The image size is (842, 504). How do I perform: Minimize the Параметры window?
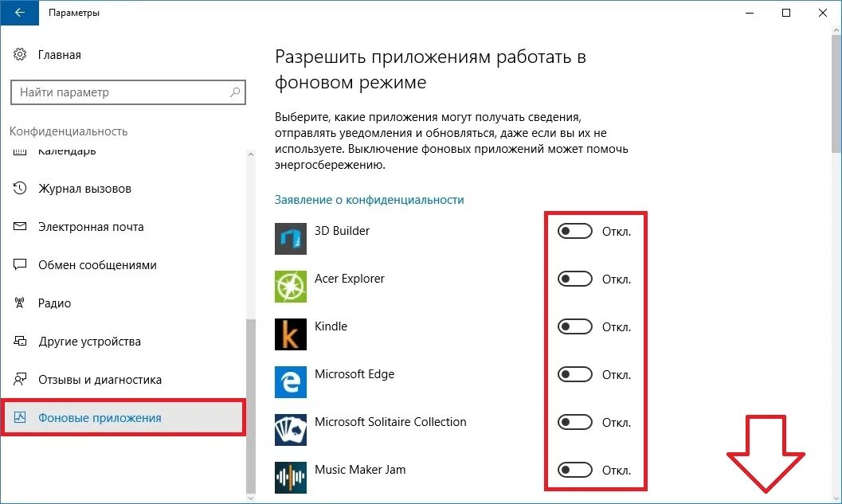(x=750, y=13)
